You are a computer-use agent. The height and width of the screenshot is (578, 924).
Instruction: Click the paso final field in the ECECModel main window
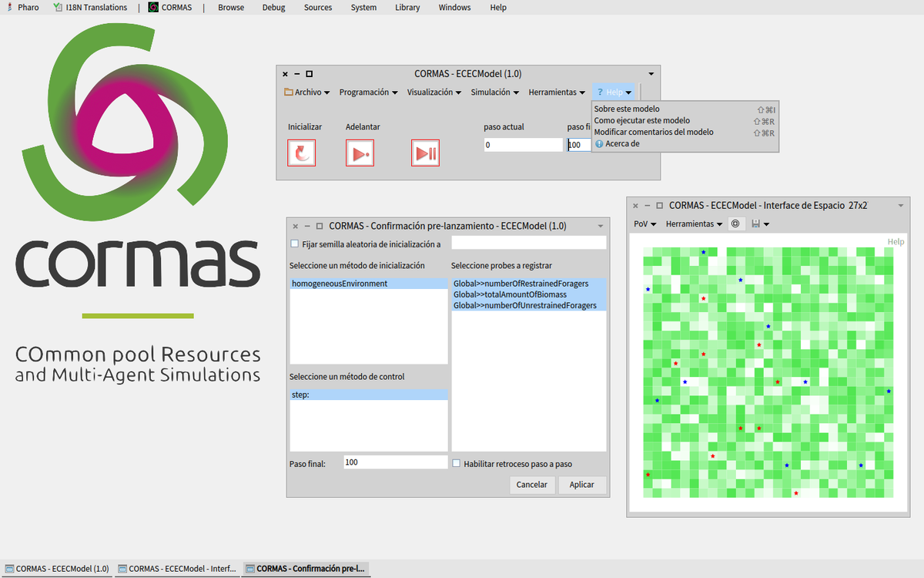579,145
